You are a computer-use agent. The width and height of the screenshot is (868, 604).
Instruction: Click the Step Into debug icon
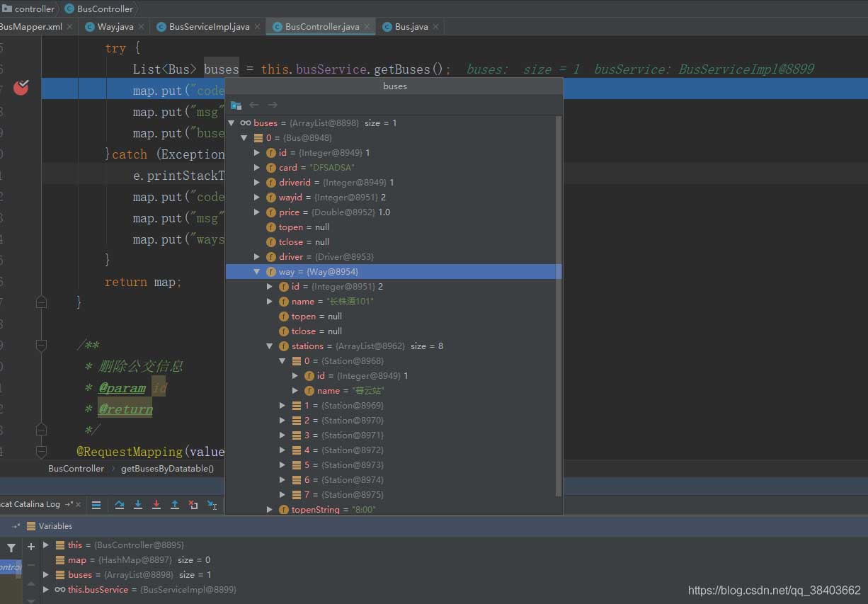pyautogui.click(x=138, y=505)
